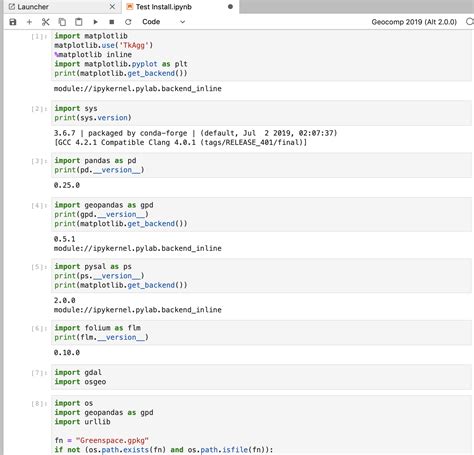Click the output text 2.0.0
This screenshot has height=455, width=474.
(x=64, y=300)
